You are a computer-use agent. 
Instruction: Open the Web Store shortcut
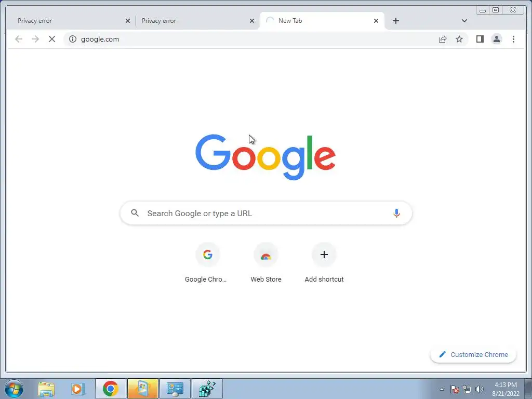(266, 263)
